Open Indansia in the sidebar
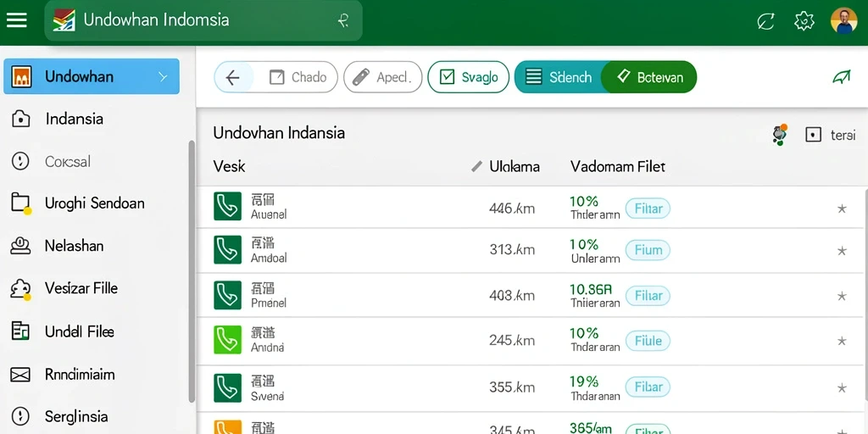Viewport: 868px width, 434px height. click(75, 119)
